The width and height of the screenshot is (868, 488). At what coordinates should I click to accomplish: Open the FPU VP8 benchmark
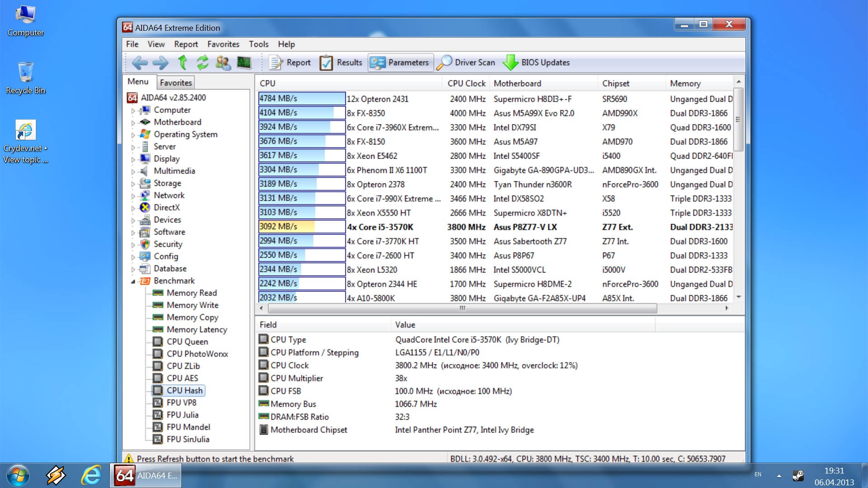tap(181, 403)
